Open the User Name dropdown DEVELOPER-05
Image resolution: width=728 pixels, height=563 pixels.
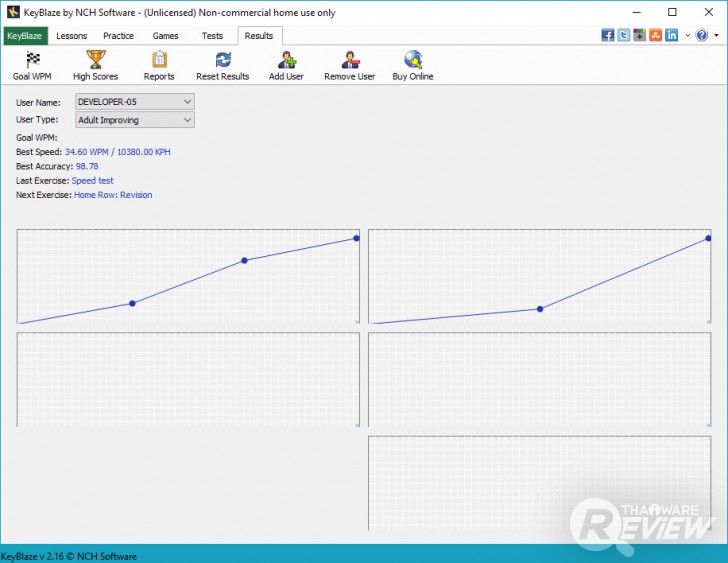(135, 102)
